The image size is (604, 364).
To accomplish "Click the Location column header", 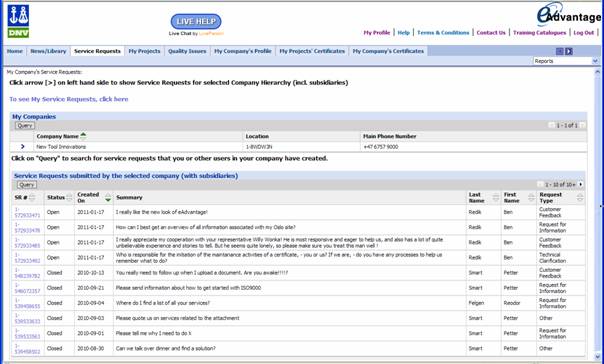I will coord(257,136).
